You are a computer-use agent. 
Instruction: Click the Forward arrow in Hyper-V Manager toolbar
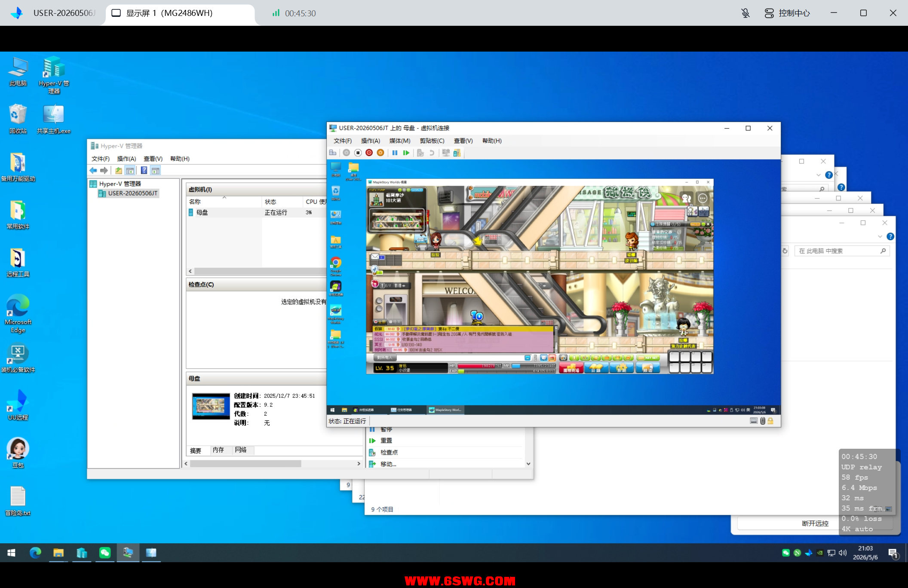click(104, 171)
